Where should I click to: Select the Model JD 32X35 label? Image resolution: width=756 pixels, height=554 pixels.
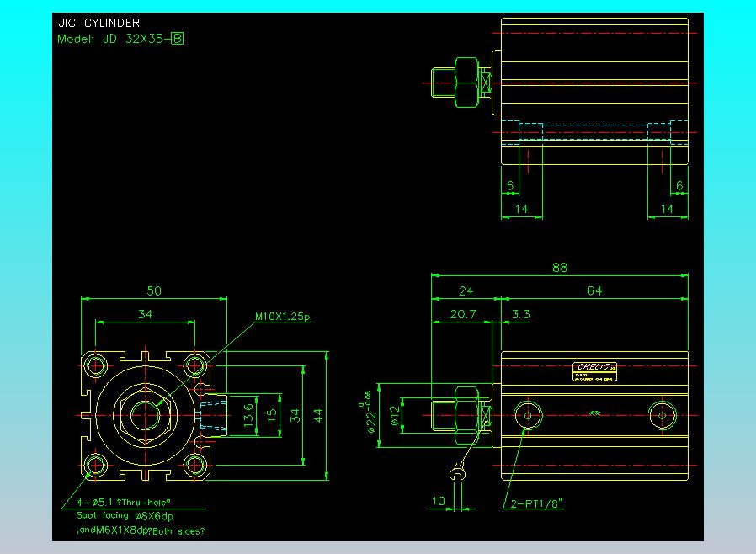point(113,39)
